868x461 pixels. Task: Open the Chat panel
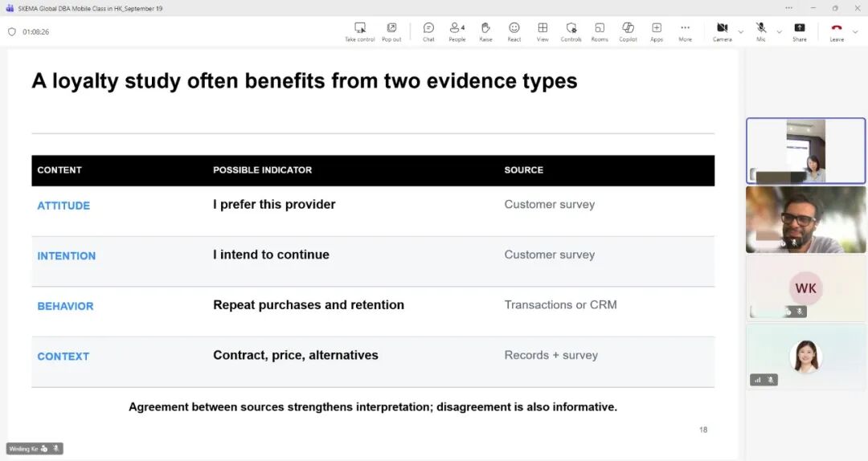tap(428, 31)
